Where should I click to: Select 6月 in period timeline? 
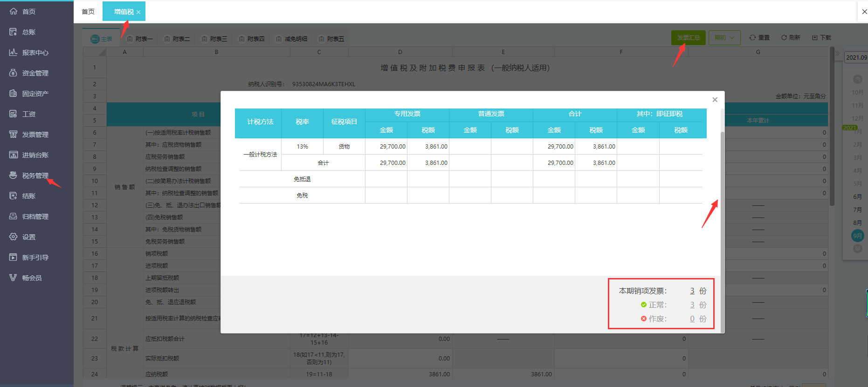(x=858, y=197)
